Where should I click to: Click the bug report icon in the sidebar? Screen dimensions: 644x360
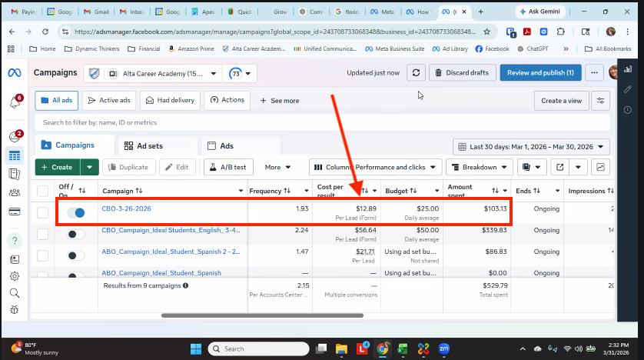click(x=15, y=310)
